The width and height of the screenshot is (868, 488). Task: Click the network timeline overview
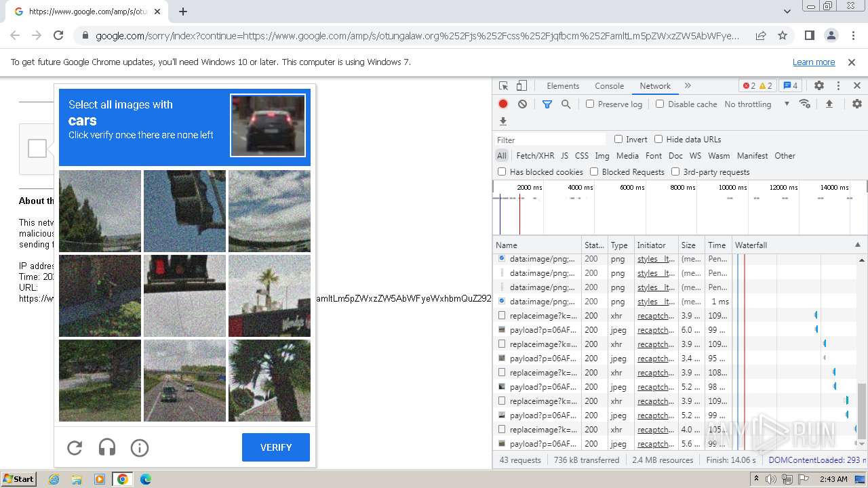[679, 207]
